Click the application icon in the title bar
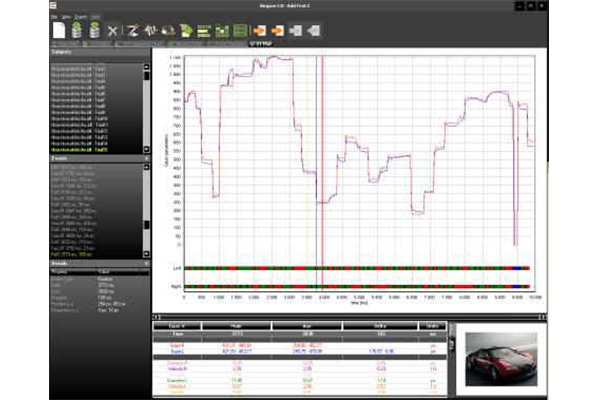 click(53, 5)
